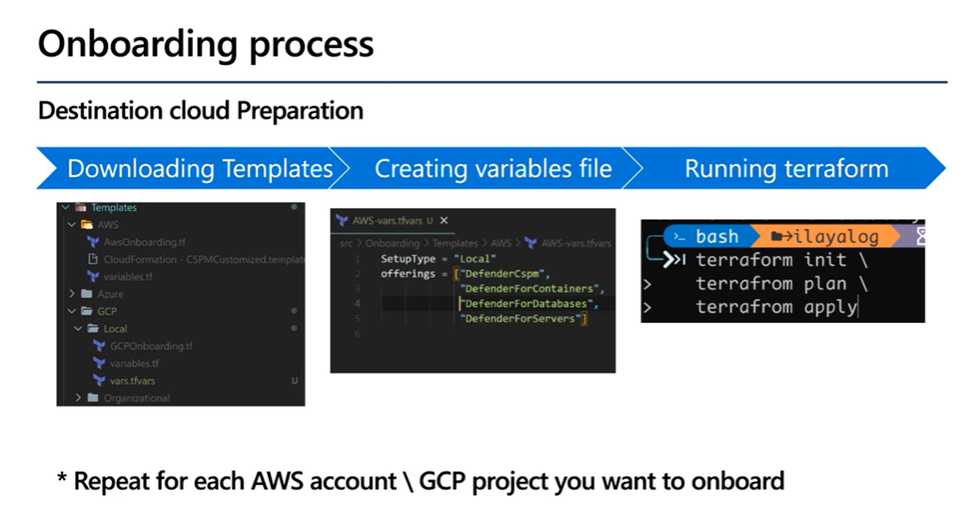Click Templates in the breadcrumb path
Viewport: 975px width, 530px height.
454,243
